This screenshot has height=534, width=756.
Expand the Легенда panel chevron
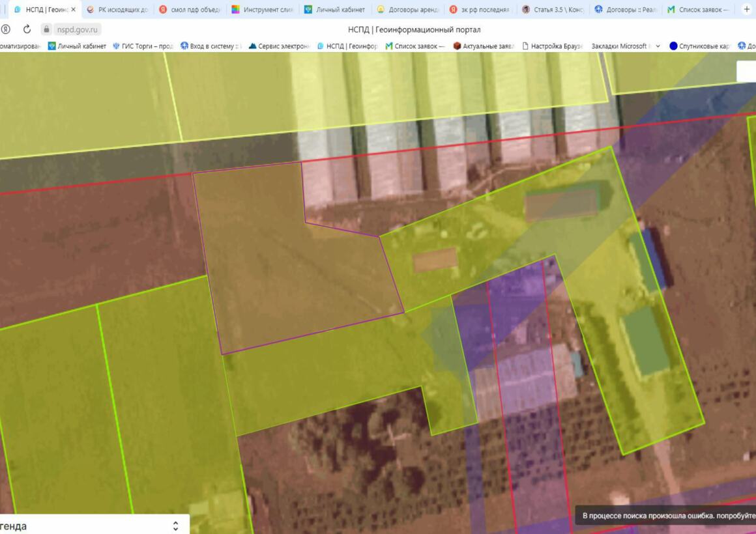click(x=175, y=526)
